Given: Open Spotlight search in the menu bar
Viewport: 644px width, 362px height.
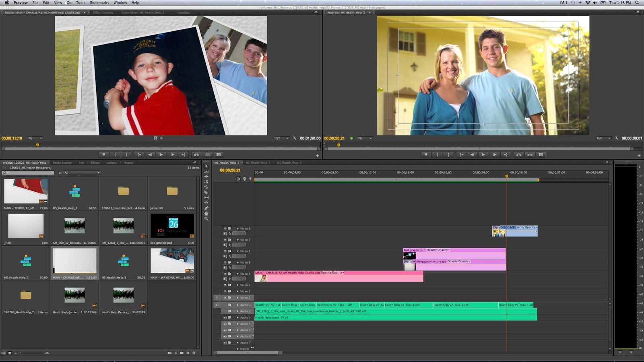Looking at the screenshot, I should coord(637,3).
